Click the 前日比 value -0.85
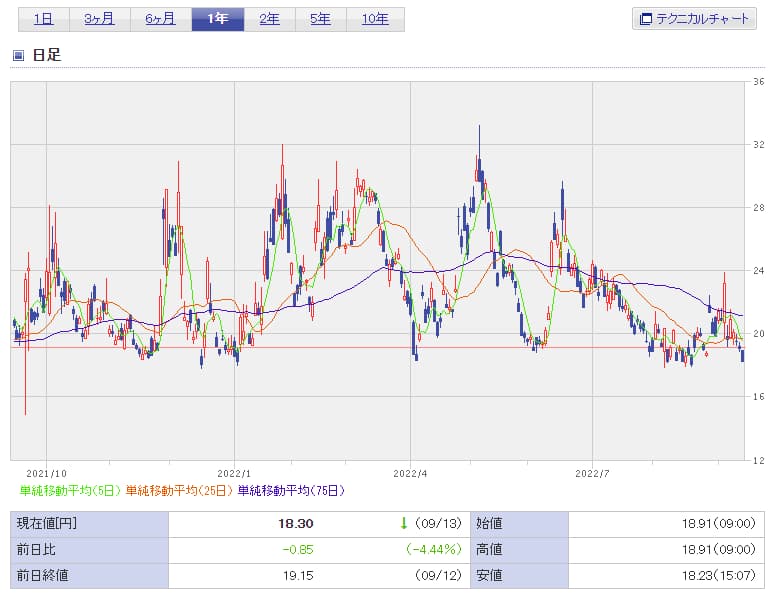Image resolution: width=774 pixels, height=603 pixels. pos(301,549)
